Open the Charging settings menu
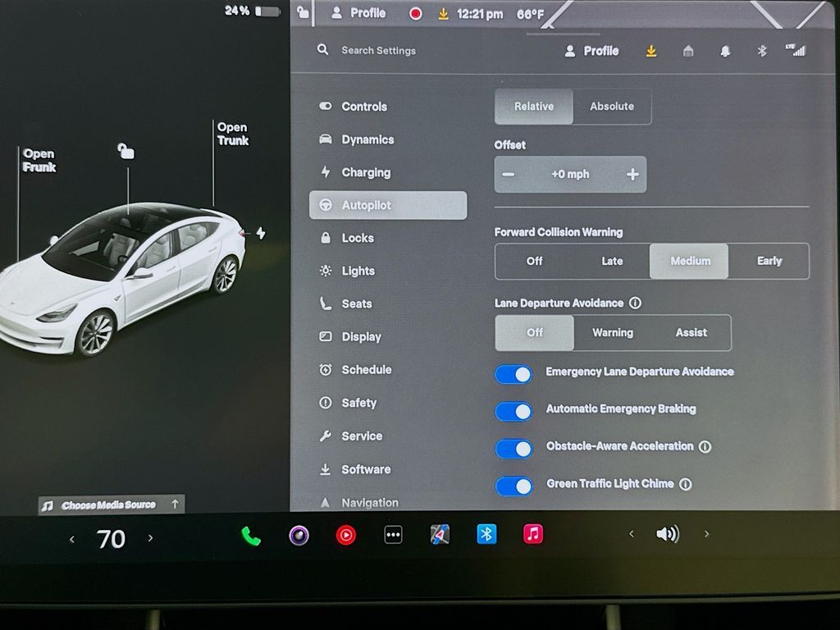This screenshot has width=840, height=630. (x=366, y=172)
